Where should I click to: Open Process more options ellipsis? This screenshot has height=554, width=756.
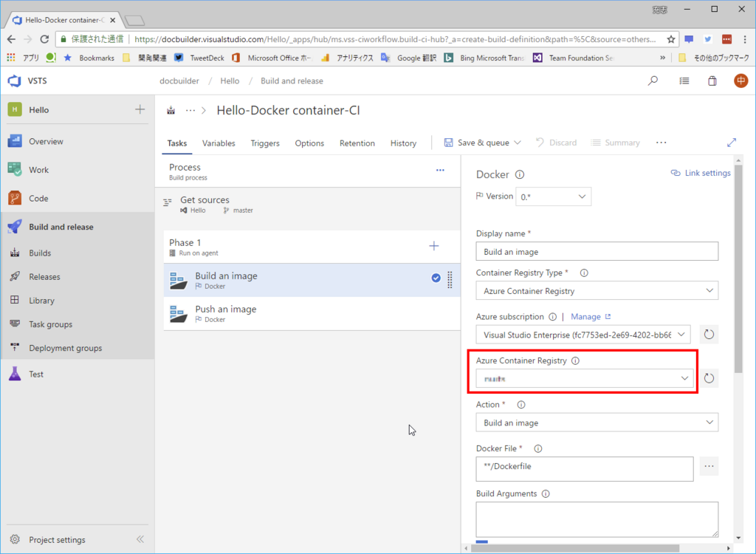(x=440, y=171)
